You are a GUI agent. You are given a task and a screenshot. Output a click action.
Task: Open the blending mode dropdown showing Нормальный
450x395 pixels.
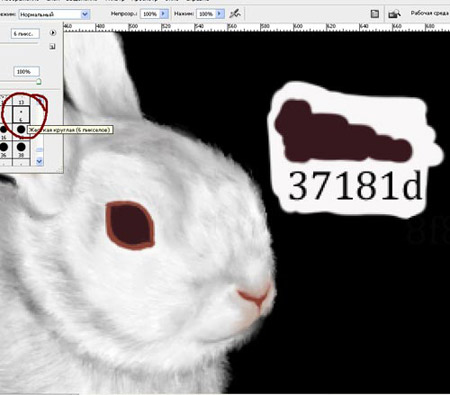point(54,14)
